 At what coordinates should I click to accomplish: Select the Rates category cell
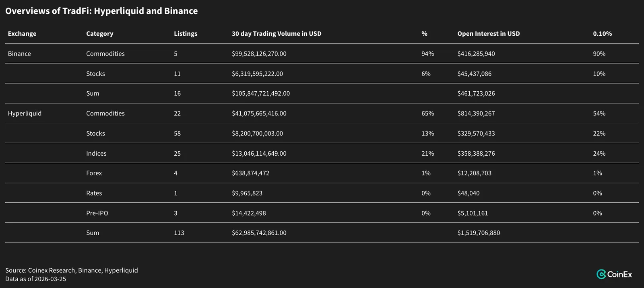(x=94, y=193)
